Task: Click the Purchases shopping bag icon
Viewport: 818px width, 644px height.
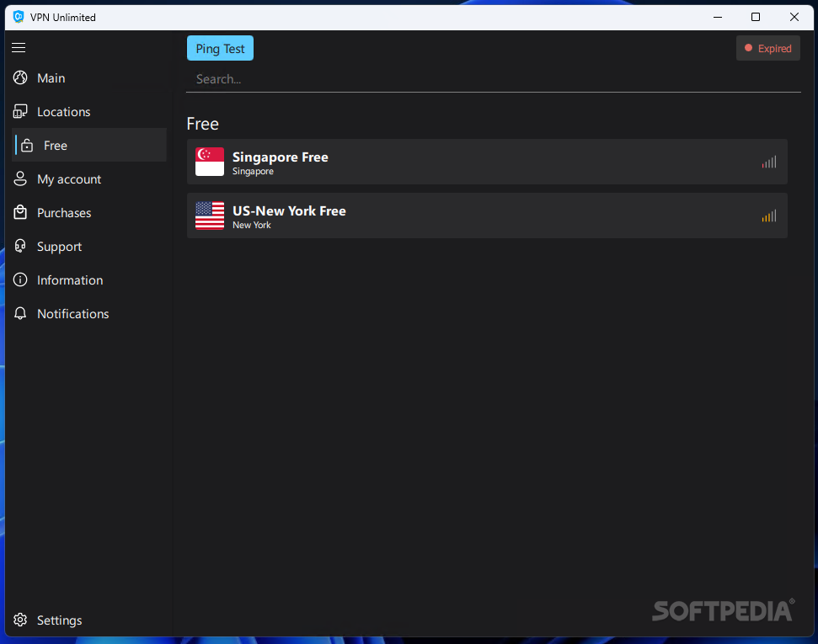Action: (20, 213)
